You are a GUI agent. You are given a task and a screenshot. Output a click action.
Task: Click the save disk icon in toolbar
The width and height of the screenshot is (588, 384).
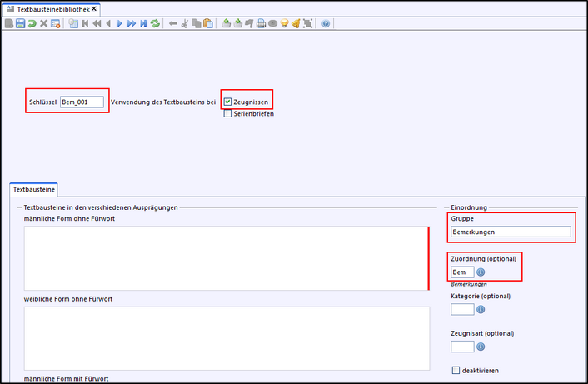click(20, 23)
